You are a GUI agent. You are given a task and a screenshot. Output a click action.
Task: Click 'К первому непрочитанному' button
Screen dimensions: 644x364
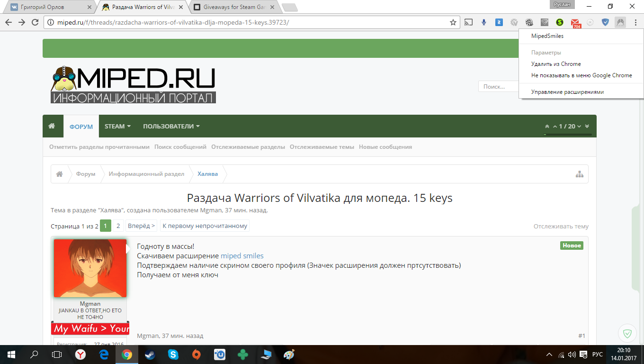pyautogui.click(x=205, y=226)
